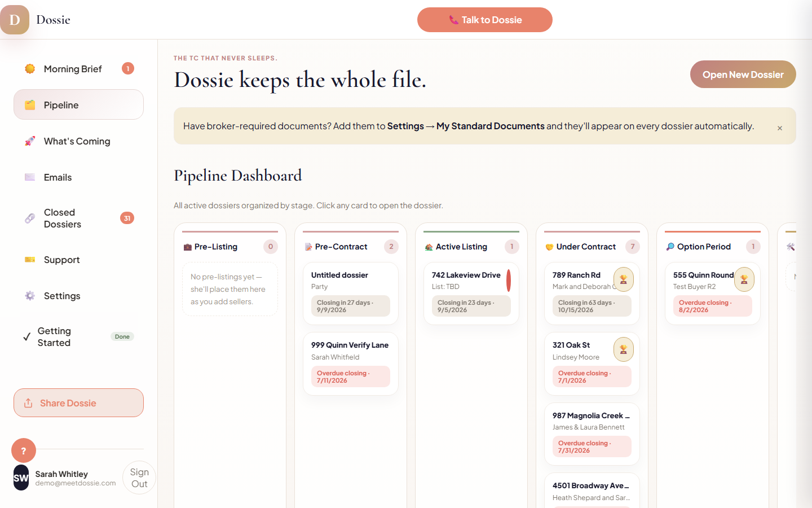Click the trophy badge on 321 Oak St

[x=624, y=349]
